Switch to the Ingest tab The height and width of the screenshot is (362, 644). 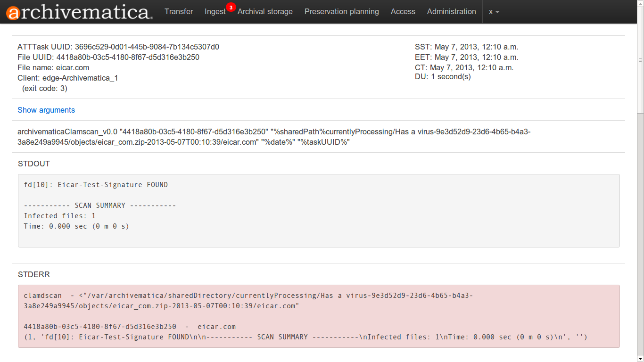pos(215,12)
